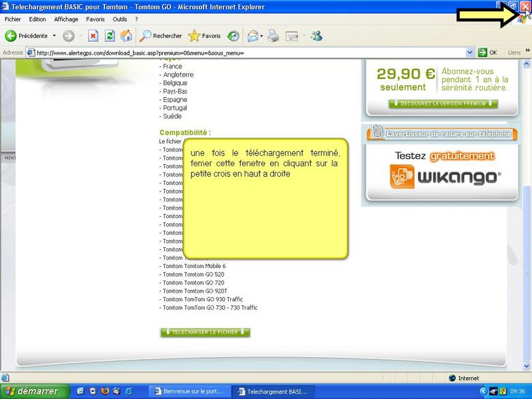Click the vertical scrollbar down arrow

(x=527, y=366)
